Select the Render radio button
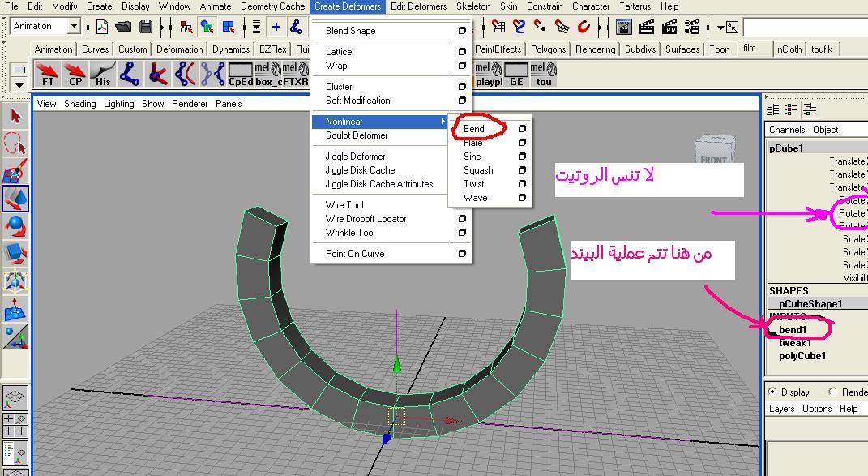This screenshot has height=476, width=868. (x=832, y=392)
